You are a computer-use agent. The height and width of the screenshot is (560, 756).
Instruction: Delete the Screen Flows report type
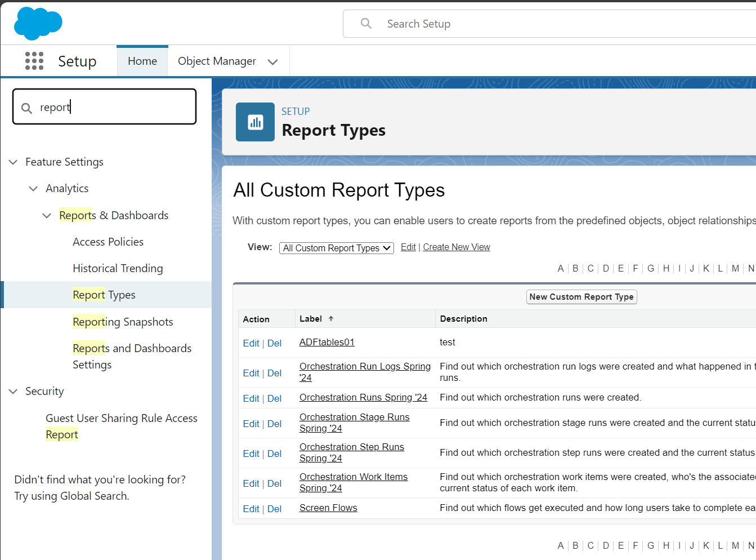(274, 509)
